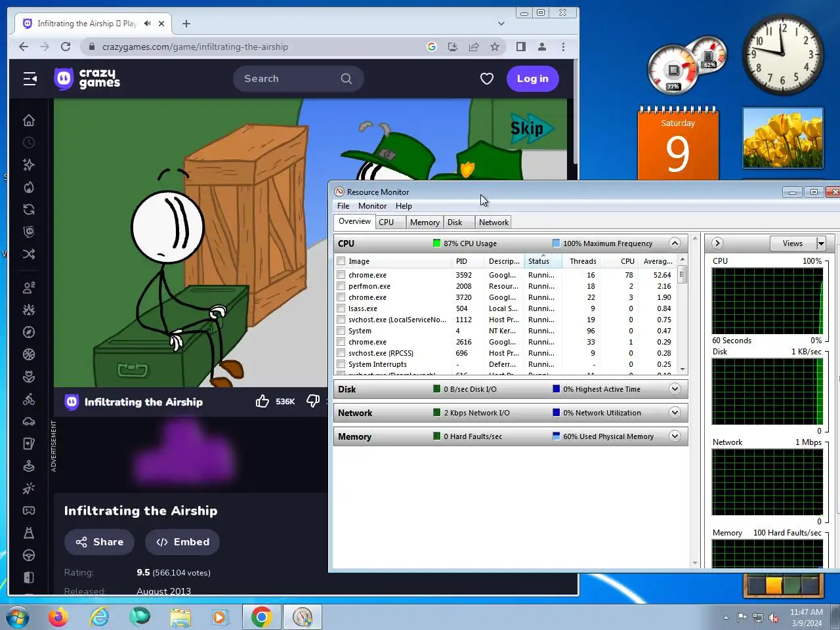
Task: Click the Views button
Action: 793,243
